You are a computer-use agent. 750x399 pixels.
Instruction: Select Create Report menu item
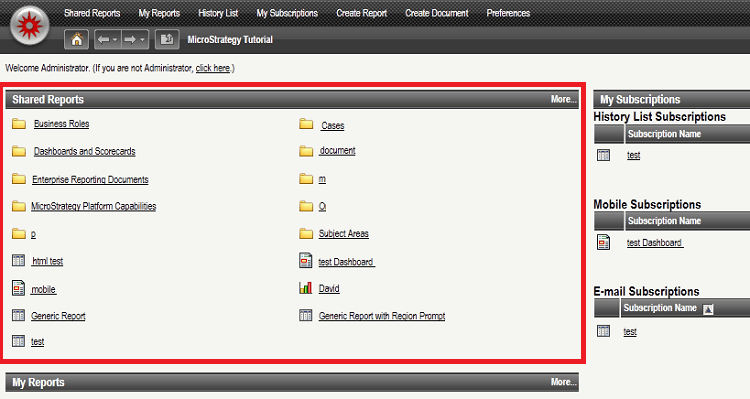(362, 13)
